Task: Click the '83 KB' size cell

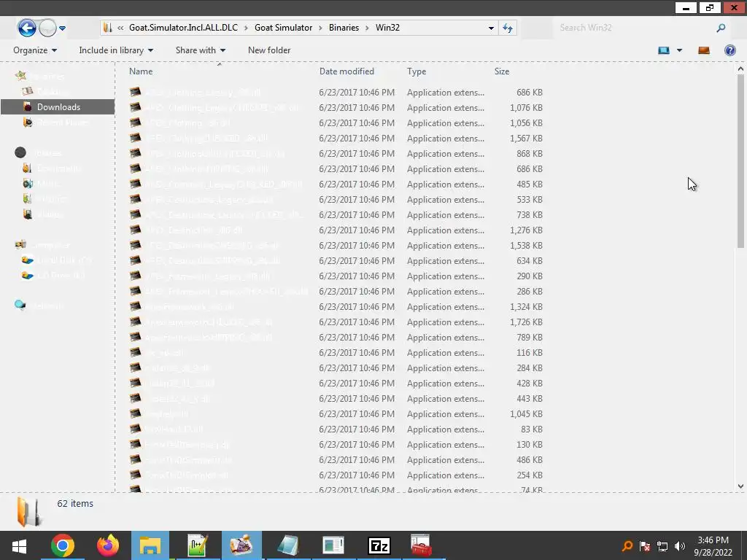Action: tap(532, 429)
